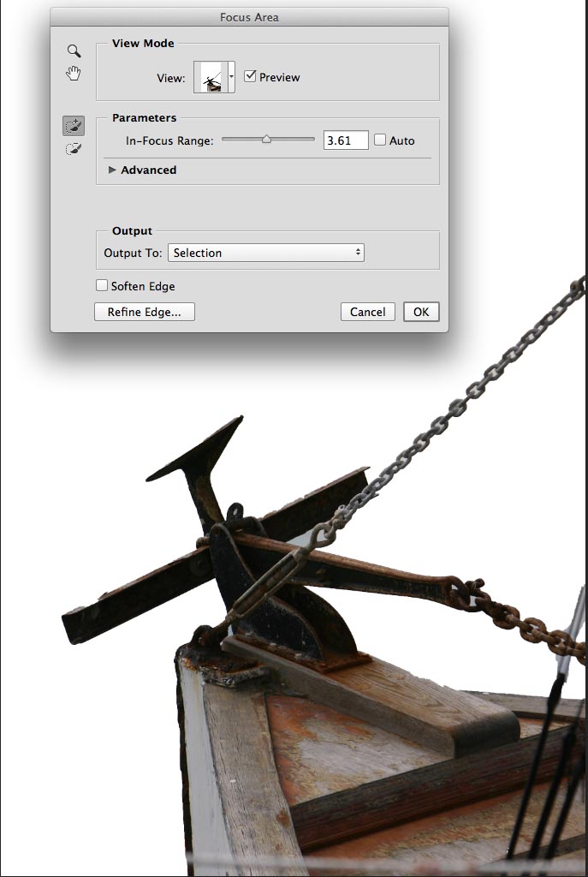Enable the Soften Edge checkbox
The height and width of the screenshot is (877, 588).
pyautogui.click(x=102, y=286)
